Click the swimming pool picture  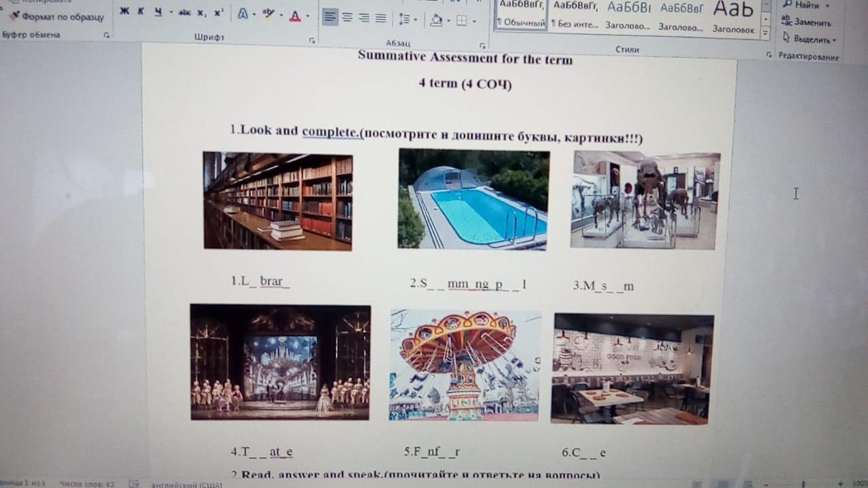click(473, 199)
